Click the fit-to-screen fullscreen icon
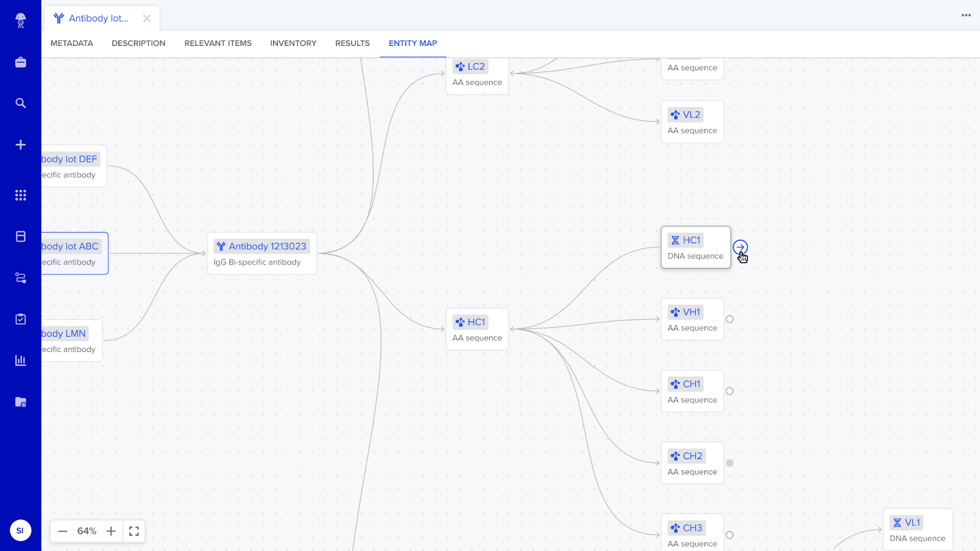980x551 pixels. (134, 531)
